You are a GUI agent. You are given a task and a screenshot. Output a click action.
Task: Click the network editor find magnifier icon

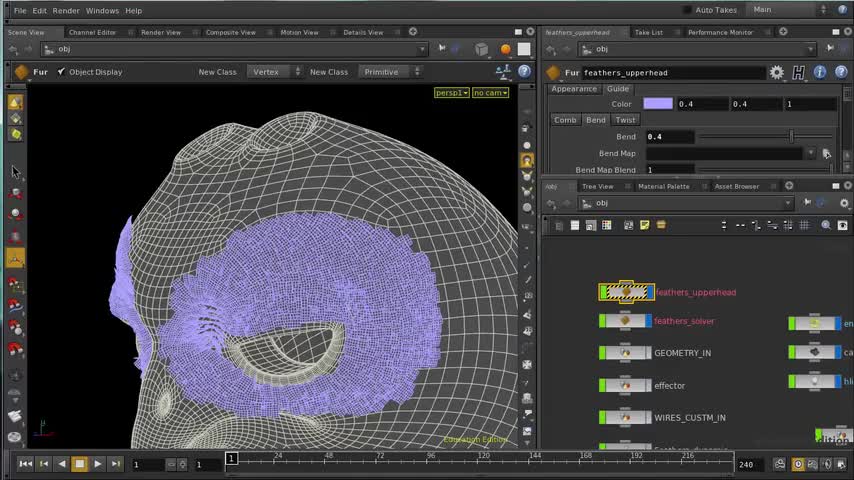(826, 225)
